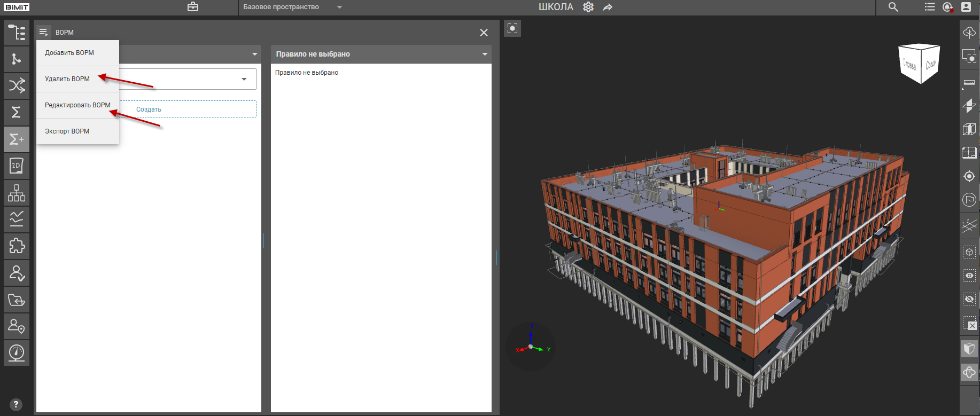This screenshot has width=980, height=416.
Task: Click the shuffle icon in left sidebar
Action: coord(17,85)
